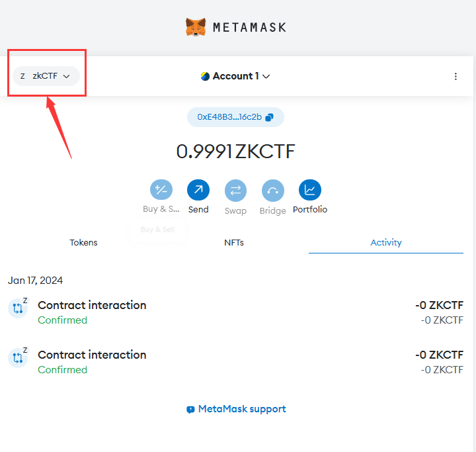Open Portfolio via the chart icon
The image size is (476, 452).
click(310, 190)
